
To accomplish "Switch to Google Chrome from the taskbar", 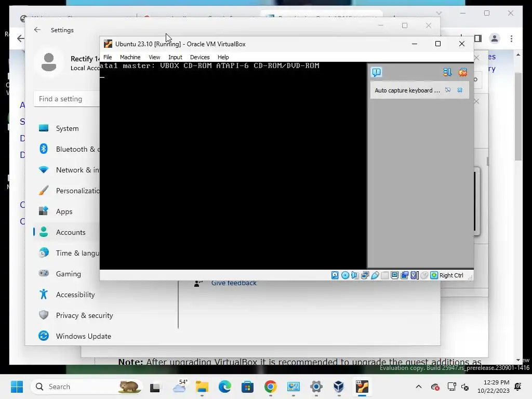I will point(270,387).
